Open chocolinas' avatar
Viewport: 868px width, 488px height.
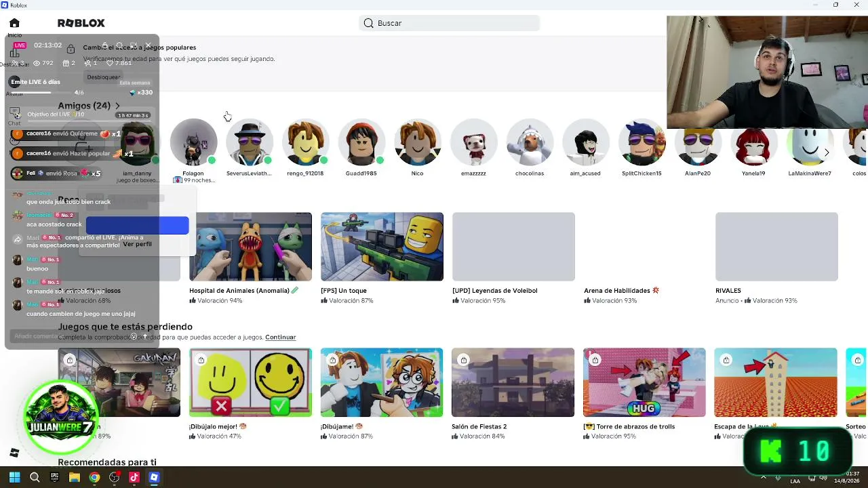coord(530,142)
